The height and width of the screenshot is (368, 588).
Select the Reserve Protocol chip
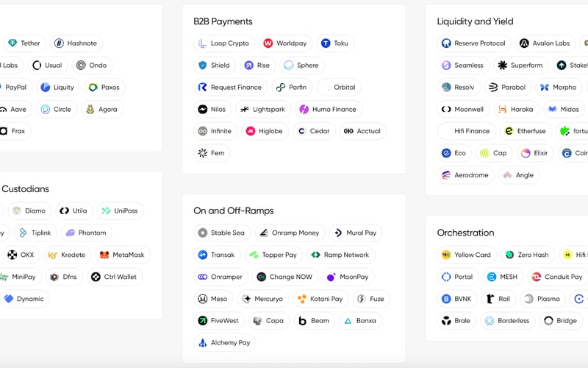(474, 43)
